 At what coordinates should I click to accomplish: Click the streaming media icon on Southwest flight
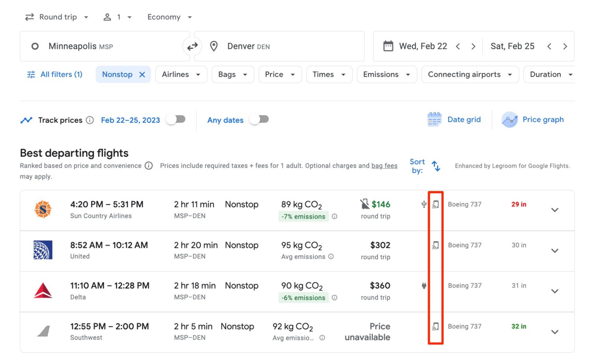coord(435,326)
